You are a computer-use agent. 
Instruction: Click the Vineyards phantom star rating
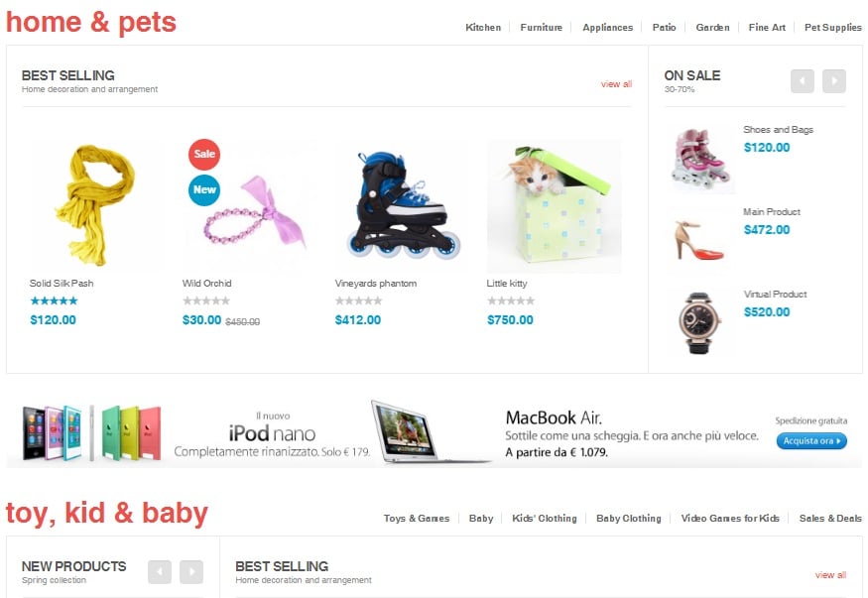point(359,300)
